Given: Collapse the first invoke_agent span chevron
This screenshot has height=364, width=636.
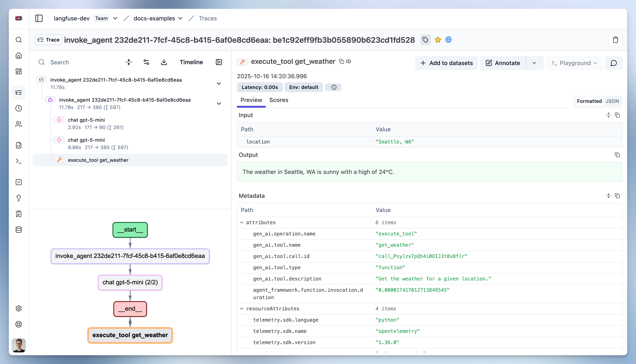Looking at the screenshot, I should click(x=219, y=84).
